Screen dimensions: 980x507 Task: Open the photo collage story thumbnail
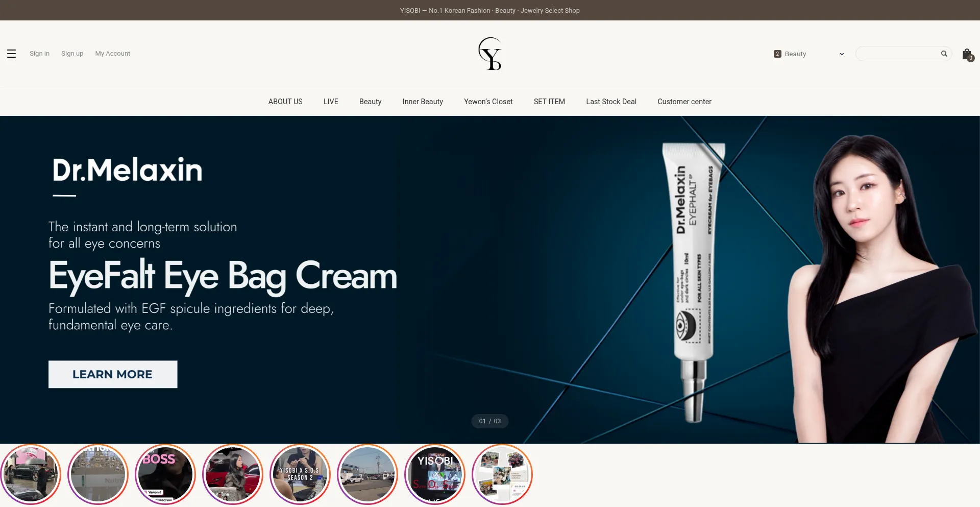tap(502, 474)
